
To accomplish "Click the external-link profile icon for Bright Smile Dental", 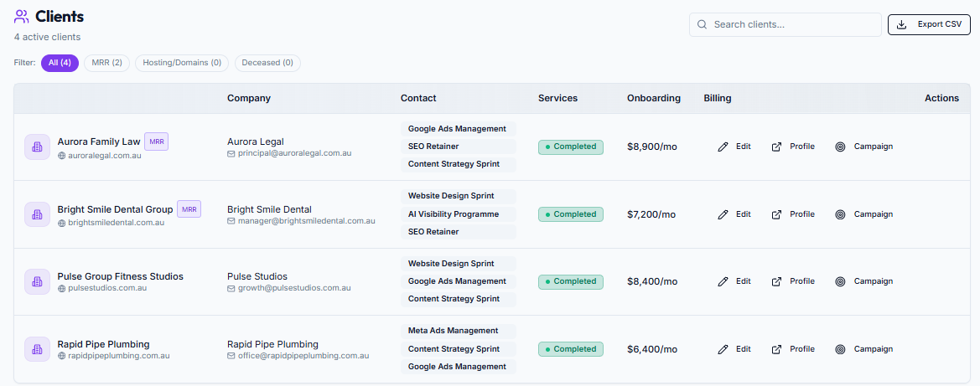I will (777, 214).
